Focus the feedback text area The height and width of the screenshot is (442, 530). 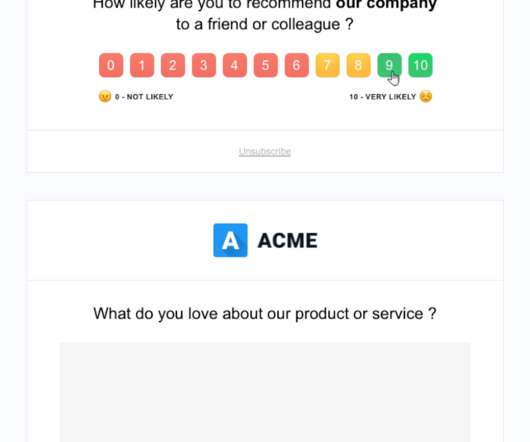[x=265, y=392]
